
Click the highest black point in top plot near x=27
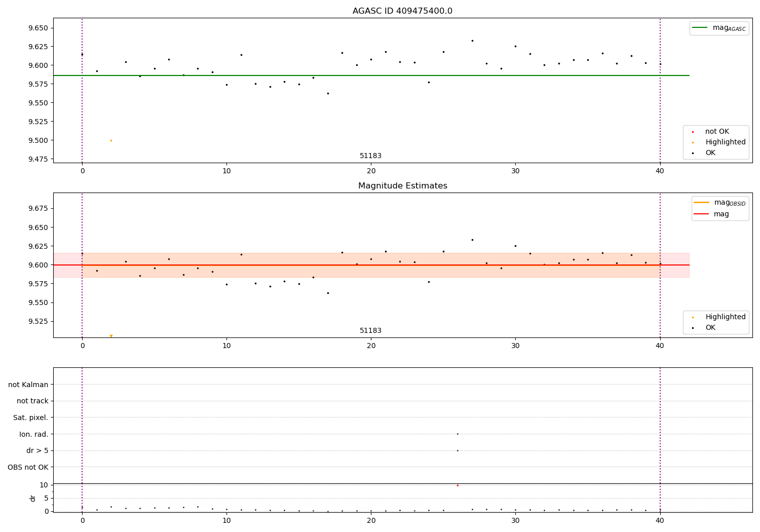[472, 41]
